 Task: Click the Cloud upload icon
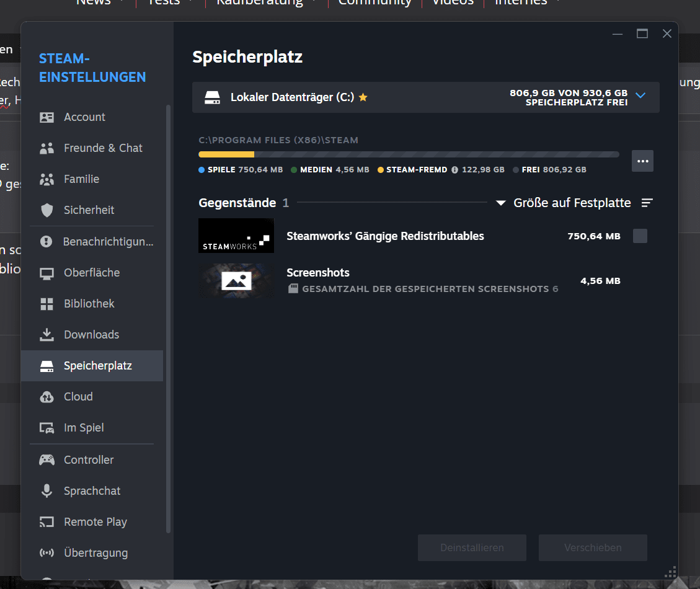pyautogui.click(x=47, y=397)
